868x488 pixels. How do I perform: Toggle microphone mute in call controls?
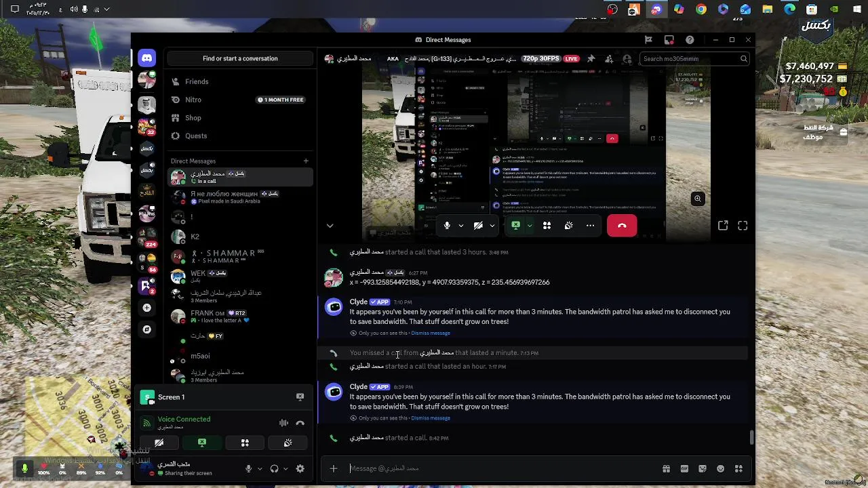tap(447, 226)
